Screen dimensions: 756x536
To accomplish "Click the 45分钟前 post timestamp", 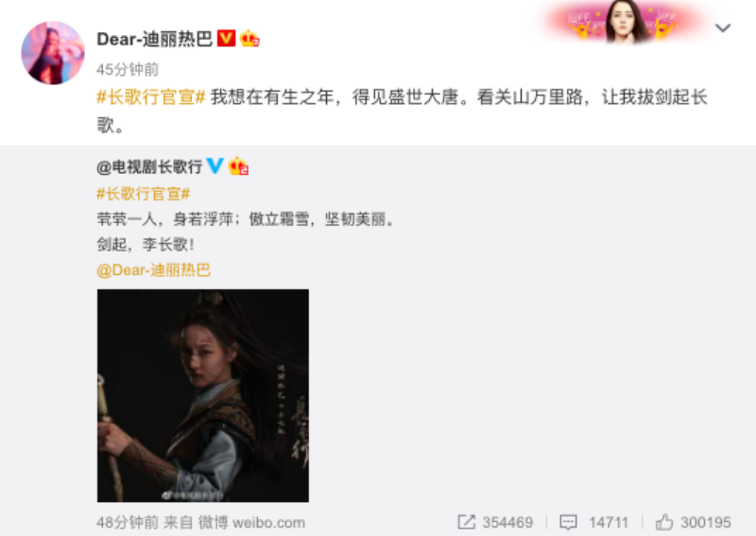I will point(128,69).
